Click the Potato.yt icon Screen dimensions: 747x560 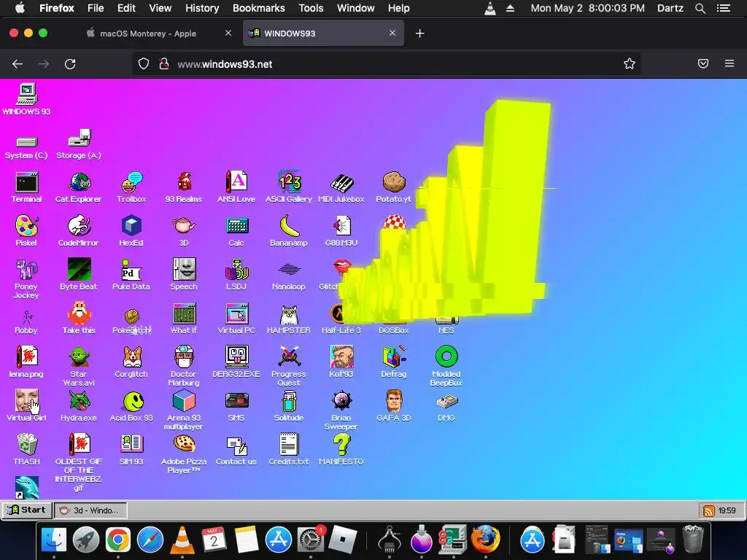point(393,187)
